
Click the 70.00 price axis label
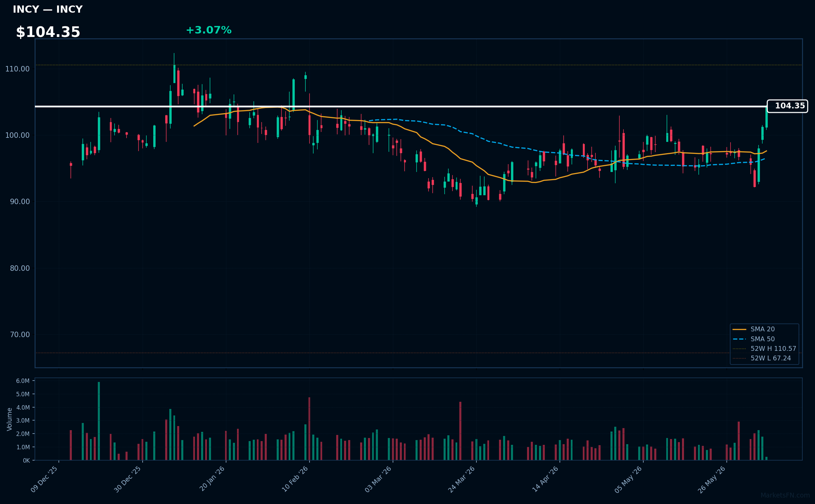[20, 335]
